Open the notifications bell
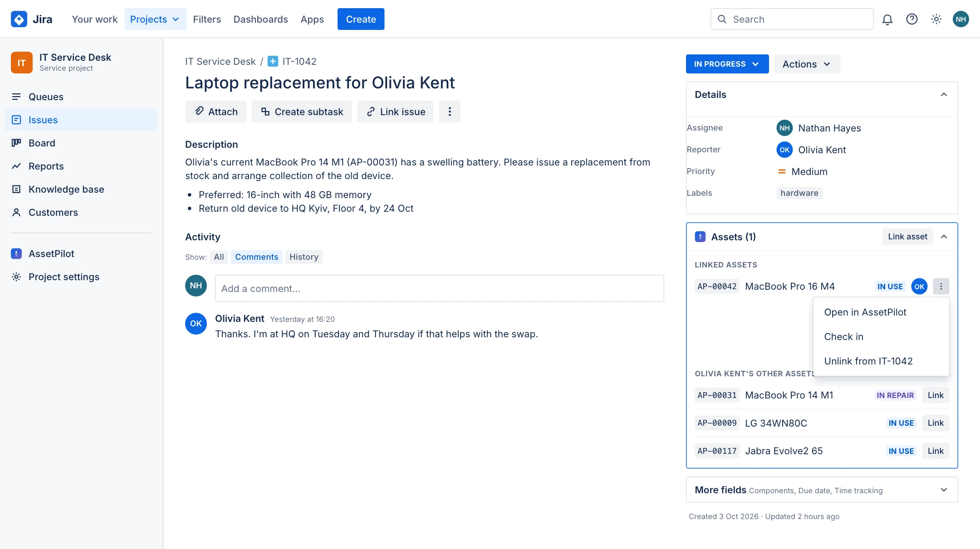Image resolution: width=980 pixels, height=549 pixels. 887,19
